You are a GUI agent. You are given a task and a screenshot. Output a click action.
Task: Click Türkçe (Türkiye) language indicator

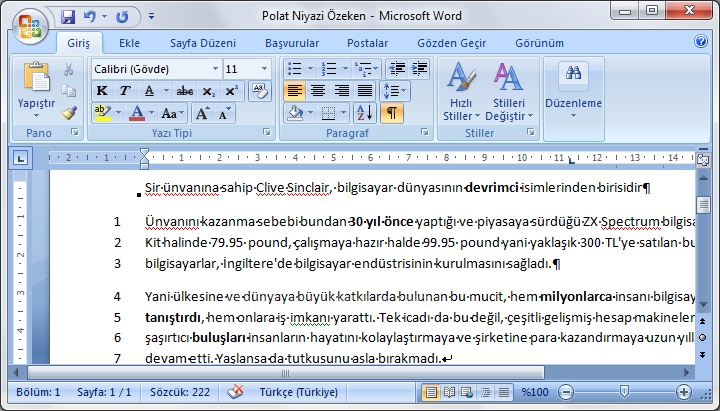coord(298,392)
